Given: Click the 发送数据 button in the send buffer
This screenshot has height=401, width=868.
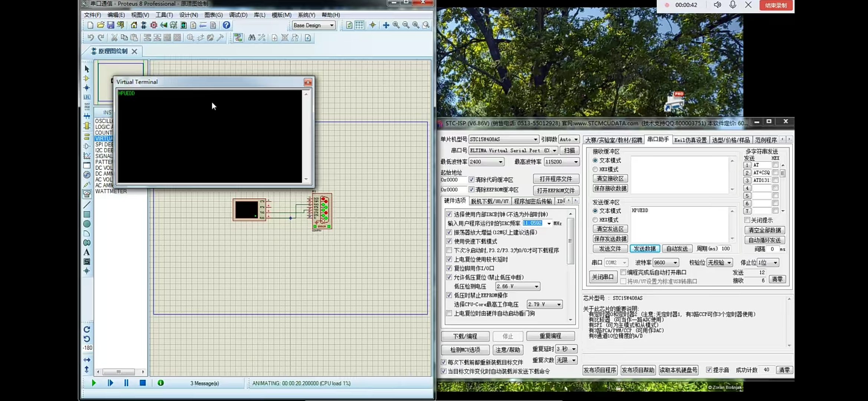Looking at the screenshot, I should pos(645,248).
